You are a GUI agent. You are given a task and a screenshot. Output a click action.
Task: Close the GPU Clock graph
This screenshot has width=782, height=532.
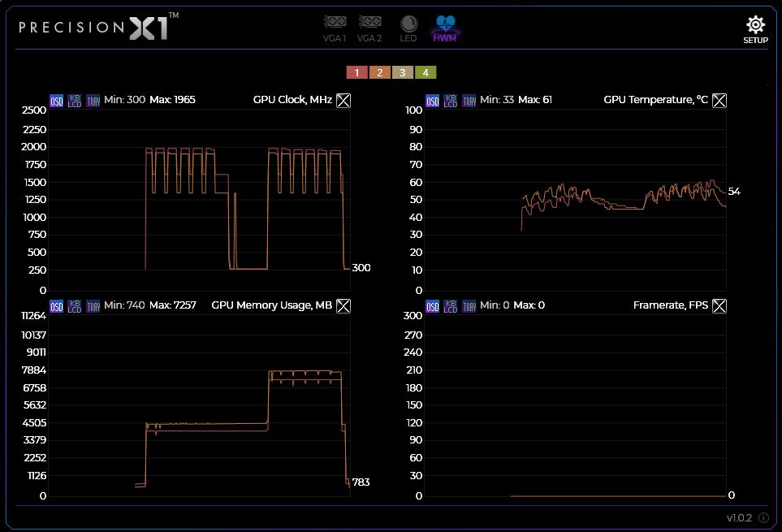[343, 101]
